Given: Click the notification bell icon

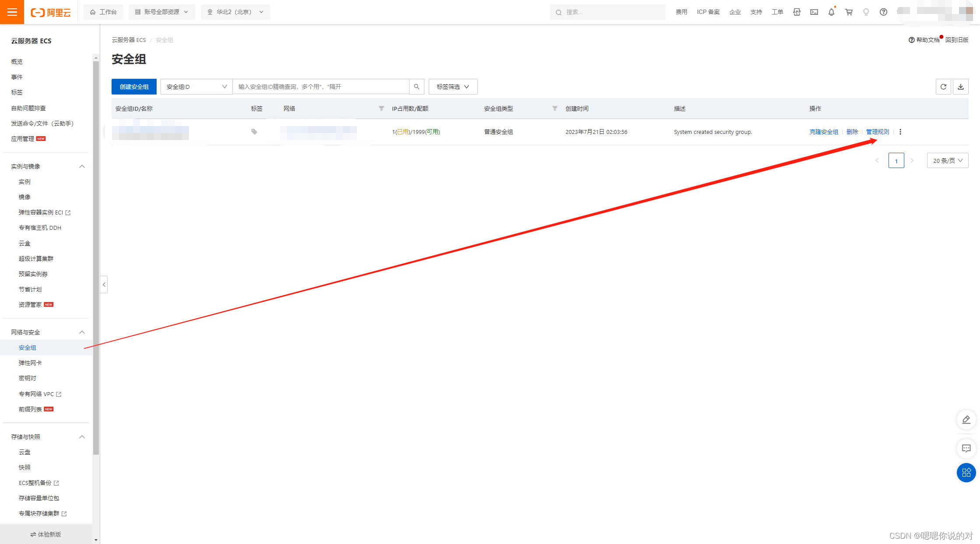Looking at the screenshot, I should click(x=831, y=12).
